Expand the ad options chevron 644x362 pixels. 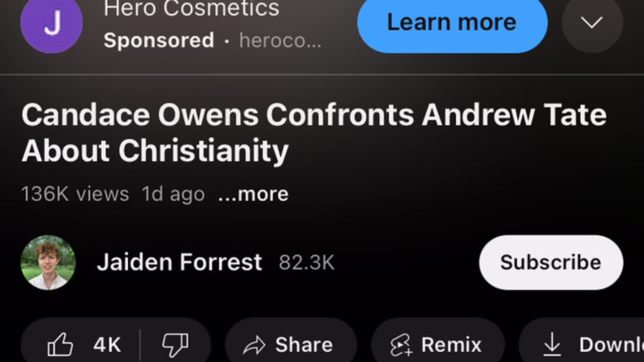(x=592, y=22)
